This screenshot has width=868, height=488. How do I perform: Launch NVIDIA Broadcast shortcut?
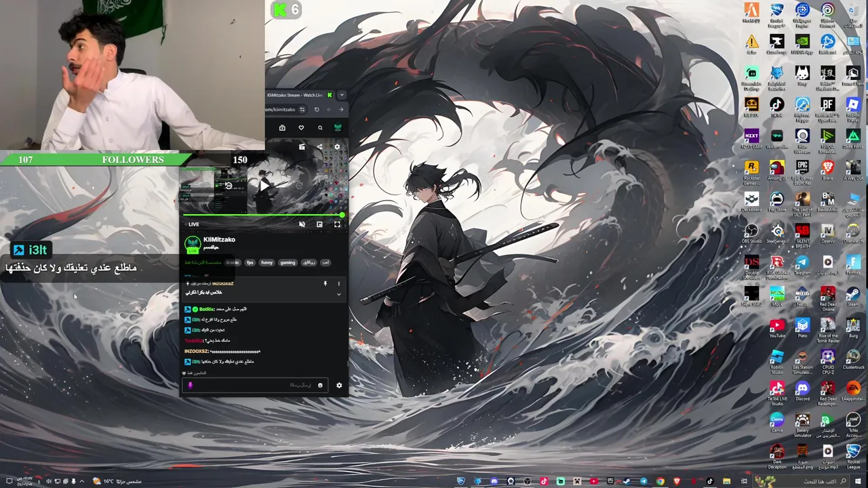(827, 140)
